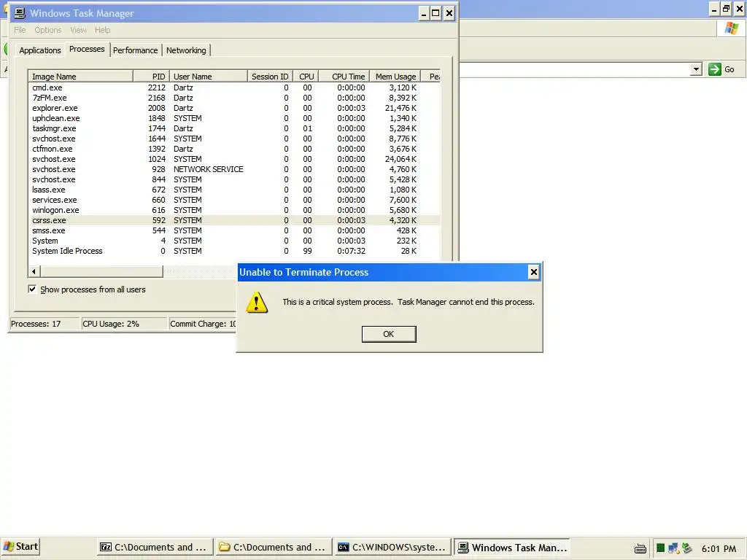Toggle Show processes from all users checkbox
This screenshot has height=560, width=747.
pos(32,289)
